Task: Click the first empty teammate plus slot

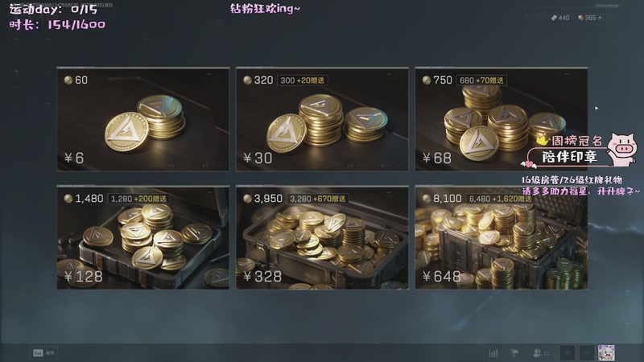Action: click(x=568, y=352)
